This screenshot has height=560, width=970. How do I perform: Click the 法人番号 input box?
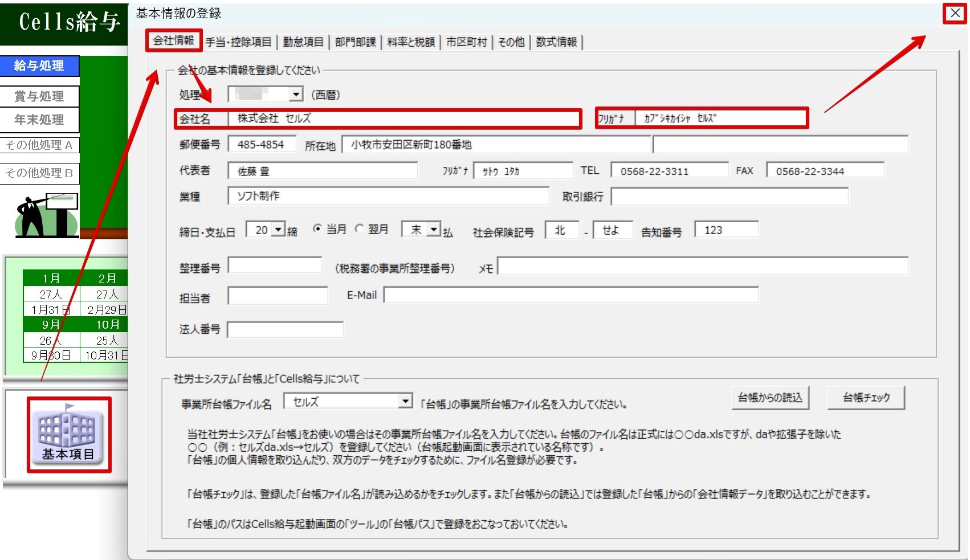tap(285, 329)
